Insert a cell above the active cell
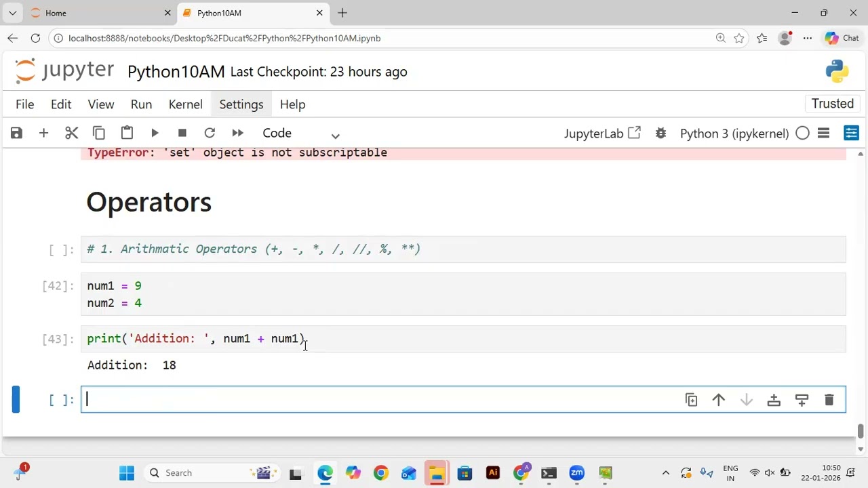This screenshot has height=488, width=868. coord(774,400)
